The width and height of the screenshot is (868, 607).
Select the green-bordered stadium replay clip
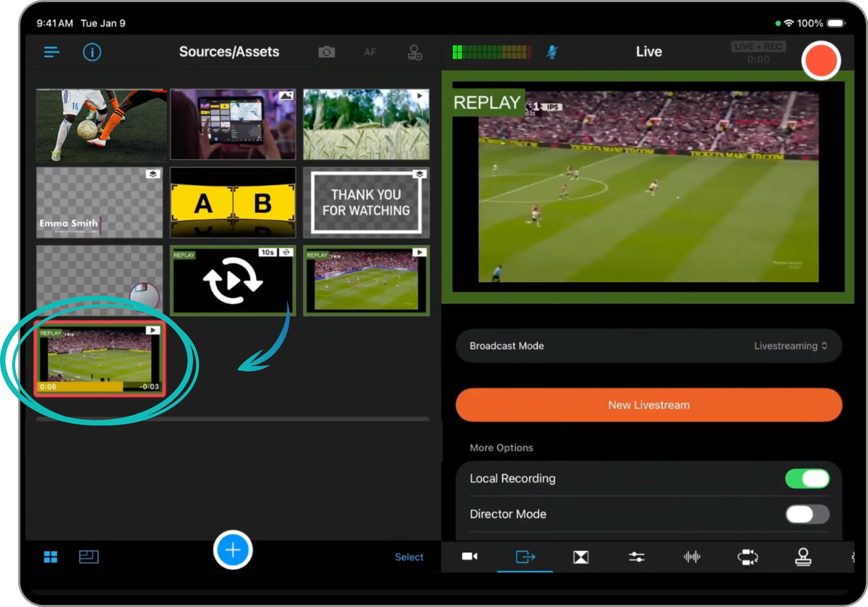(366, 280)
